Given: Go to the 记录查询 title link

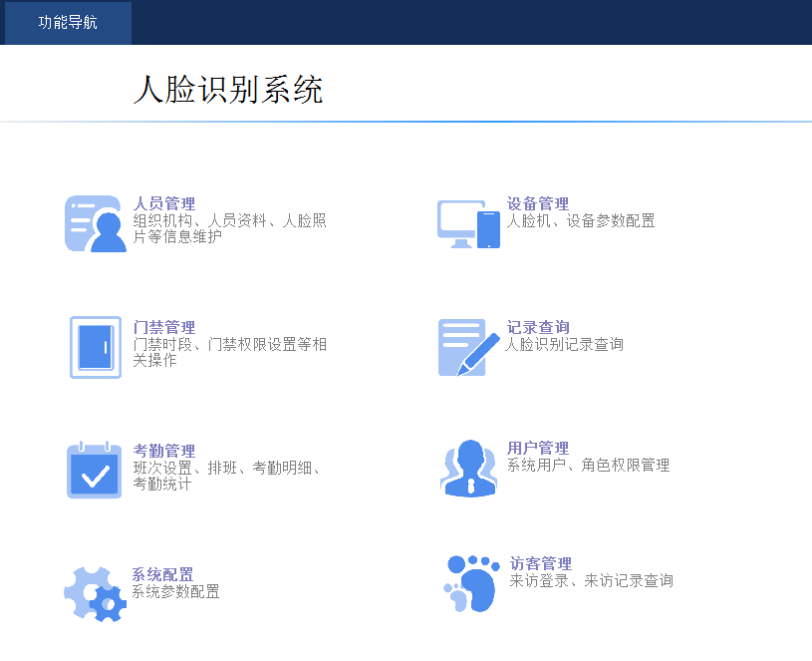Looking at the screenshot, I should pos(538,327).
